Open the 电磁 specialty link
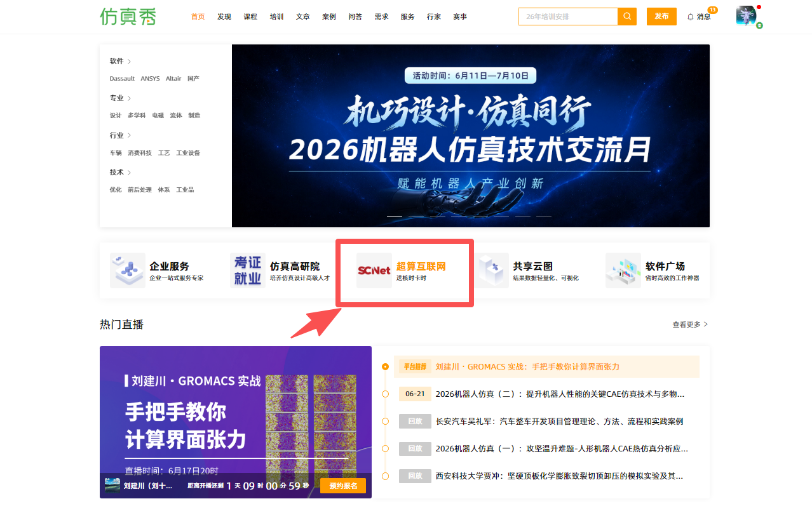This screenshot has height=513, width=812. click(158, 116)
